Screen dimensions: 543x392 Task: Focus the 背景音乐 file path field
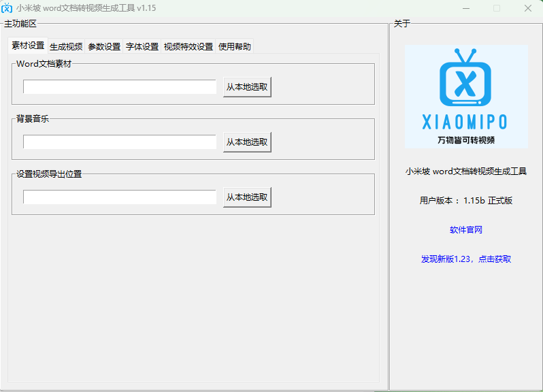[120, 142]
